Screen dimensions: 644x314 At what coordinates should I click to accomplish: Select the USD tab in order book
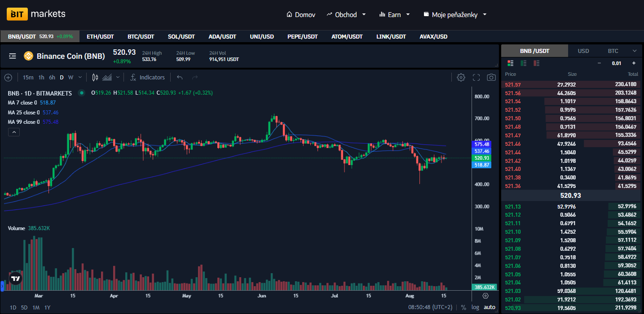click(x=583, y=51)
